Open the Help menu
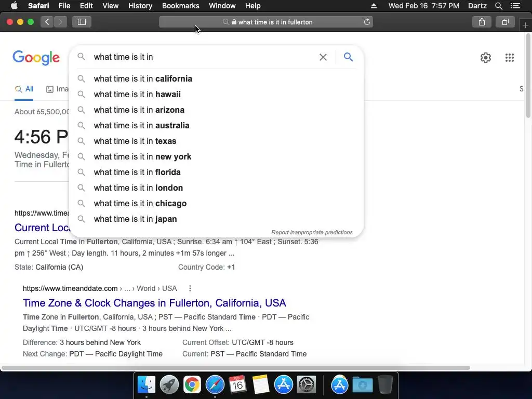The image size is (532, 399). click(x=253, y=6)
